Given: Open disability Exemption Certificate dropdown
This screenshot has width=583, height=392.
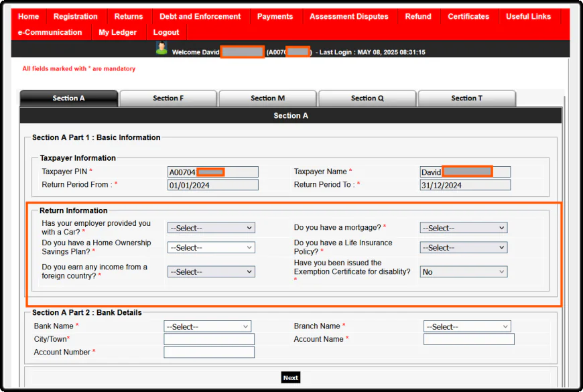Looking at the screenshot, I should pyautogui.click(x=464, y=272).
